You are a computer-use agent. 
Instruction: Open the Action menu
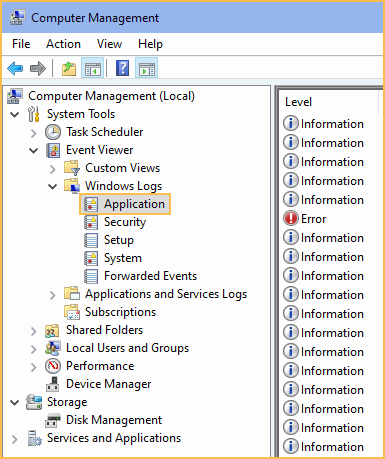pos(63,44)
